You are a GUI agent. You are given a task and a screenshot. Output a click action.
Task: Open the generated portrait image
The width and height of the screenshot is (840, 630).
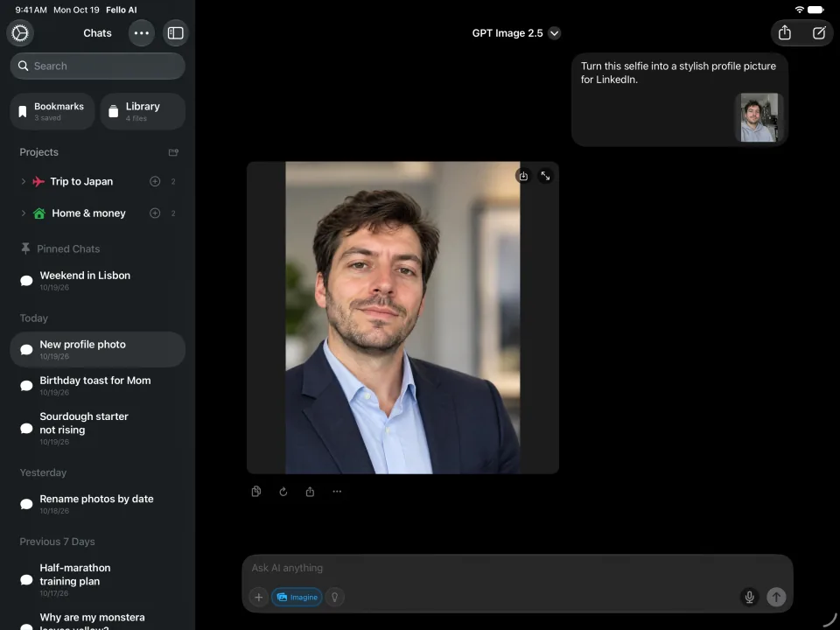tap(402, 318)
